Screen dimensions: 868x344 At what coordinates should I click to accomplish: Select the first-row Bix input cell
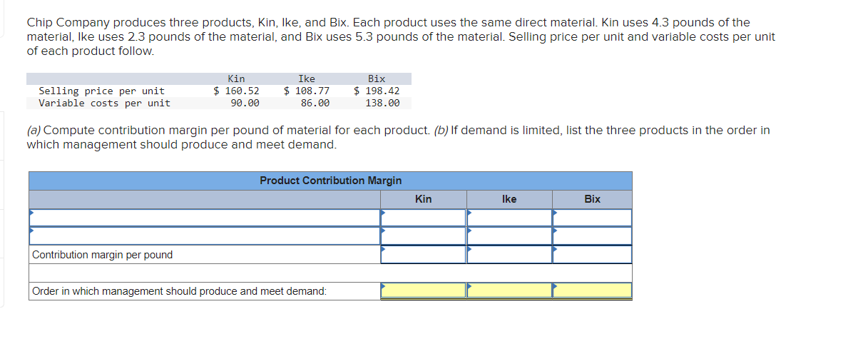(x=592, y=218)
